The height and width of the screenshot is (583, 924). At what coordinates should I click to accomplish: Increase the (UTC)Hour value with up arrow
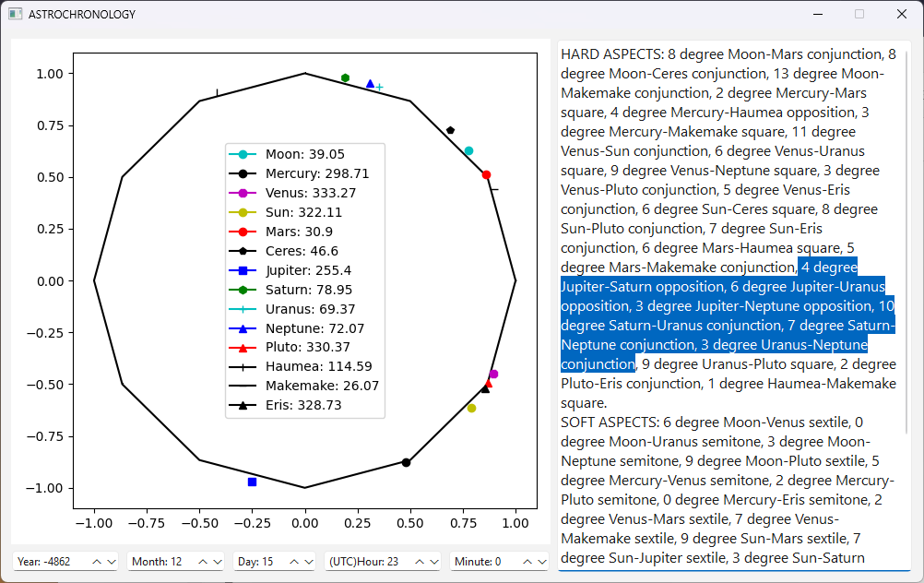pos(420,562)
